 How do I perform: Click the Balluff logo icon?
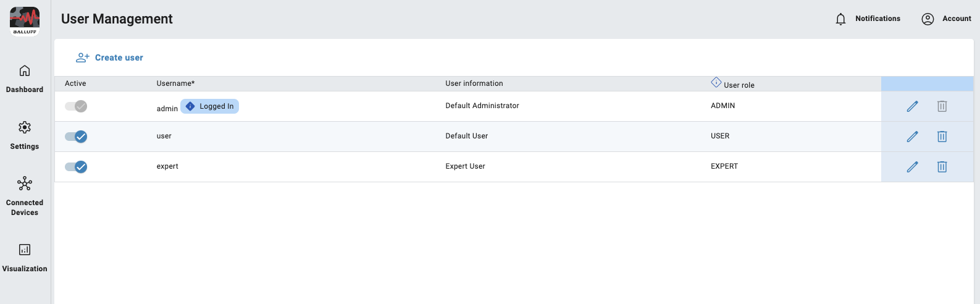[x=25, y=21]
